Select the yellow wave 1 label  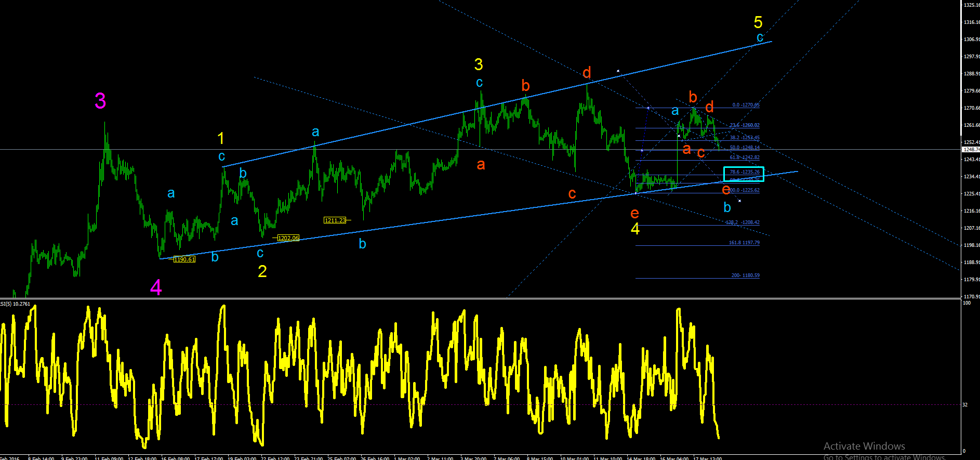[x=221, y=138]
